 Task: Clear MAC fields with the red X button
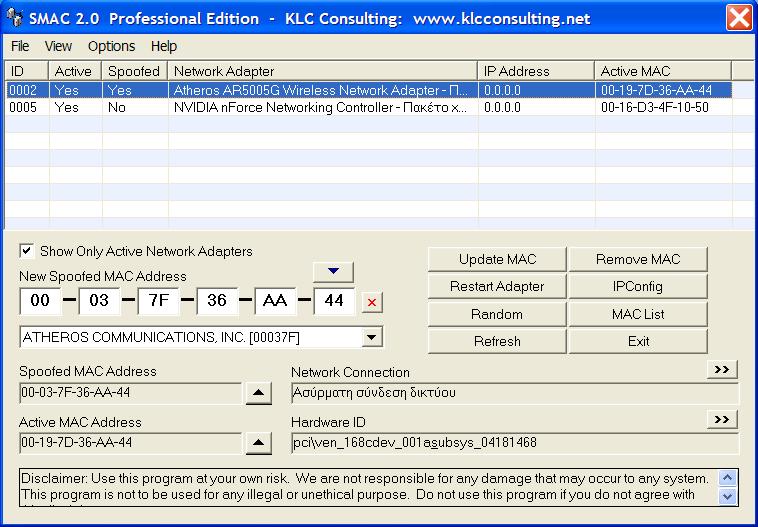pos(372,303)
